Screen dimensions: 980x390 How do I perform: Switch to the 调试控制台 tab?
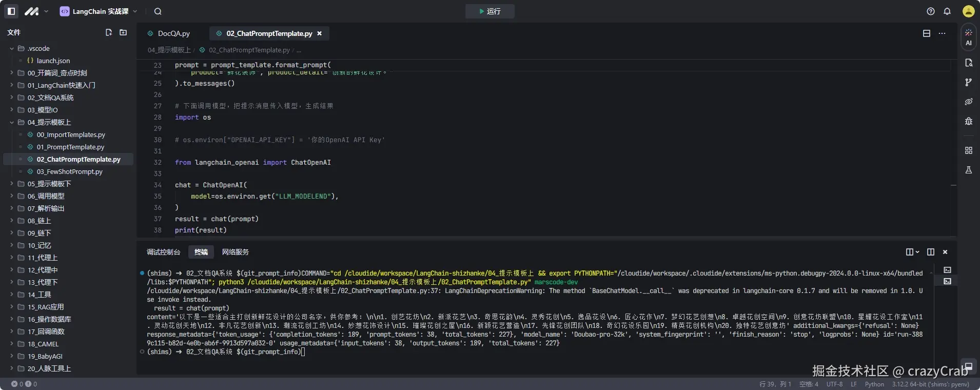click(163, 252)
